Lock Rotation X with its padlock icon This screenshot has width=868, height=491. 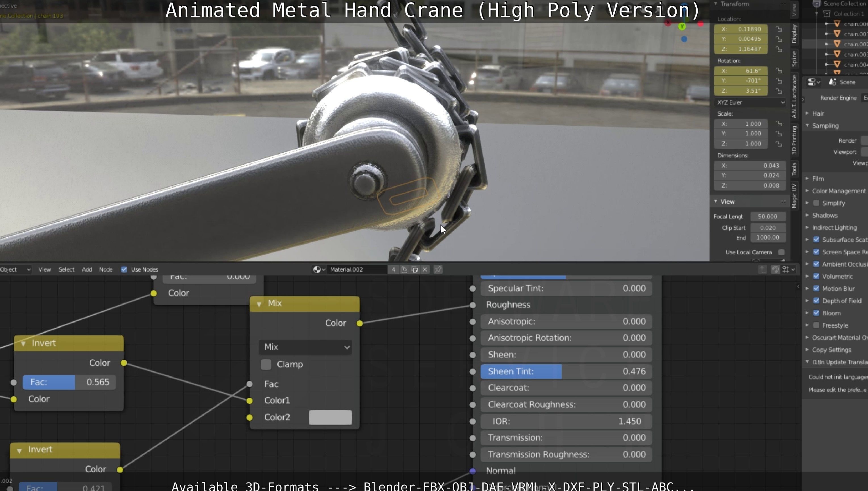point(779,71)
